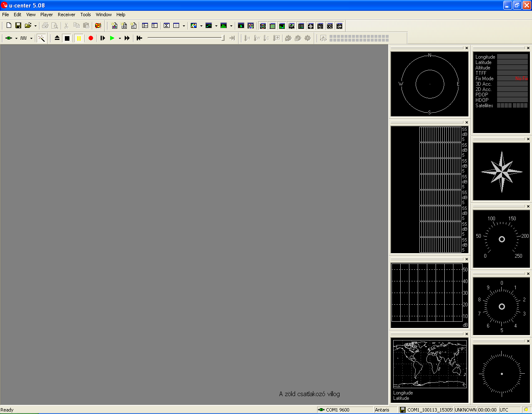Toggle the docked data list window button

[301, 26]
